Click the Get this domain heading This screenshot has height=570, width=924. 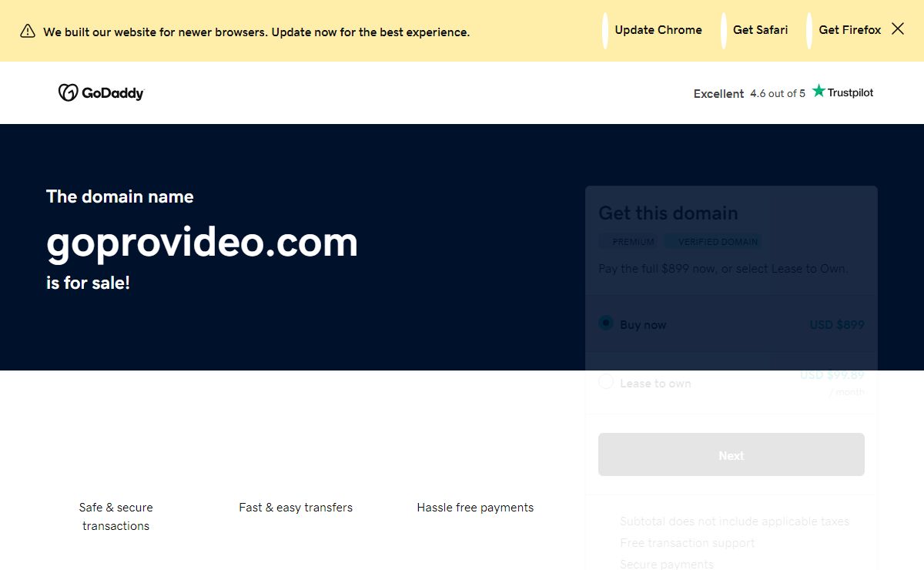(x=668, y=213)
